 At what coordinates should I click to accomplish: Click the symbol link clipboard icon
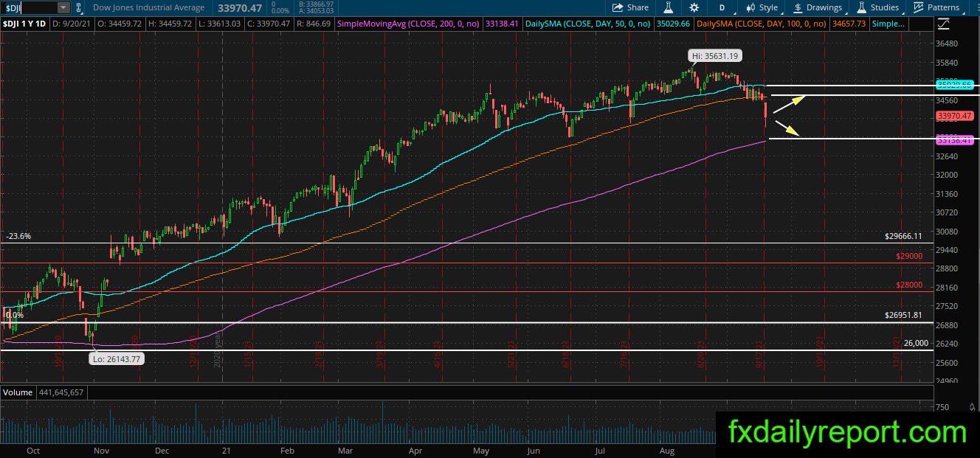coord(80,7)
